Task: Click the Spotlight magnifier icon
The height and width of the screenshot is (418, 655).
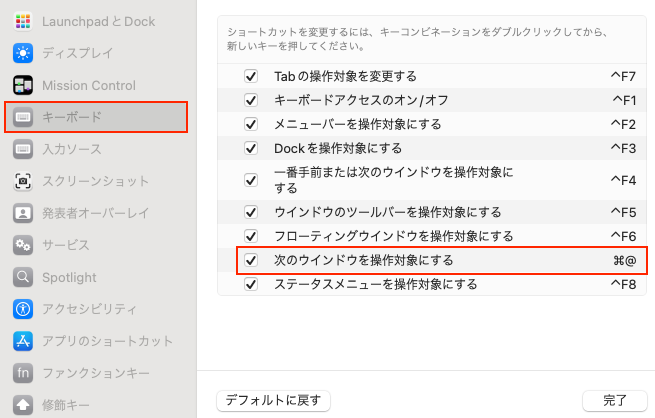Action: (x=24, y=277)
